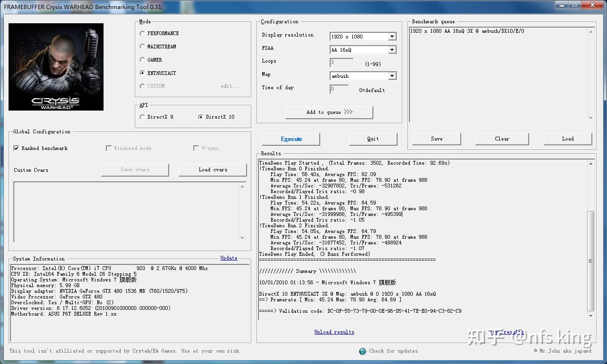Viewport: 607px width, 364px height.
Task: Minimize the benchmarking tool window
Action: [x=562, y=5]
